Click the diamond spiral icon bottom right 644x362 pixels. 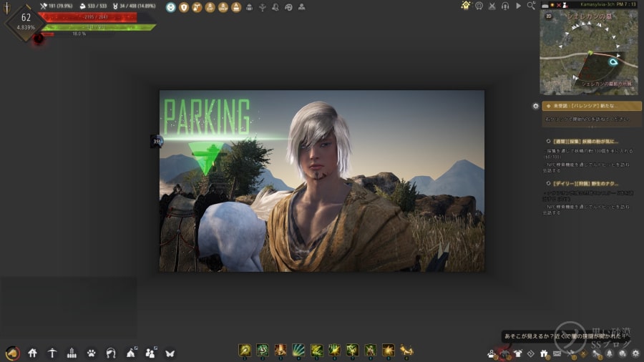531,353
